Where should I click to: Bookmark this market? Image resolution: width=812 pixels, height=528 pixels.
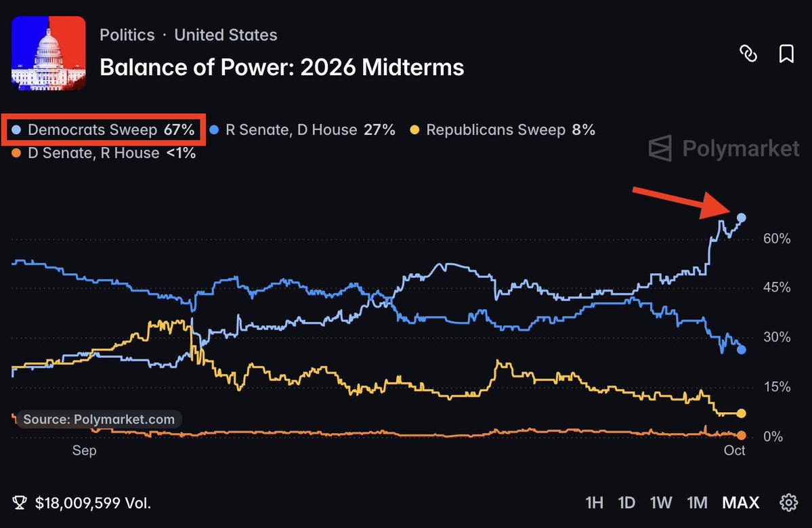[x=786, y=54]
